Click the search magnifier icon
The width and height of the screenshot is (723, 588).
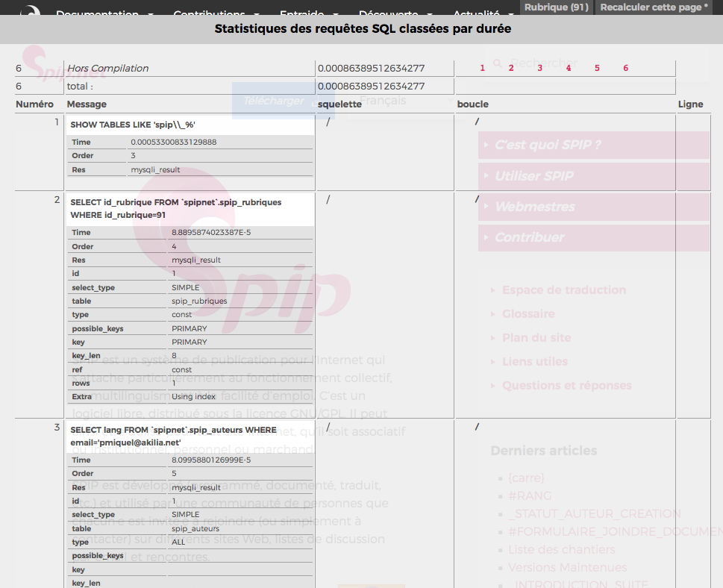pyautogui.click(x=498, y=64)
